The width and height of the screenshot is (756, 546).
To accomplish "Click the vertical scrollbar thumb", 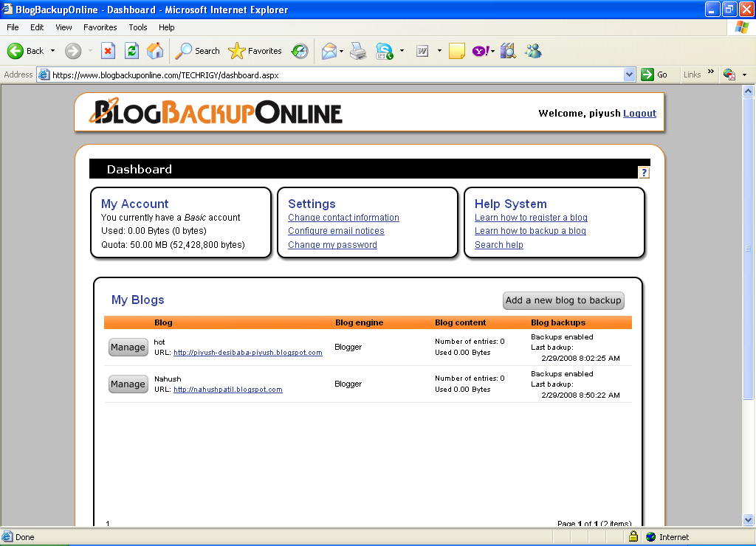I will coord(748,248).
